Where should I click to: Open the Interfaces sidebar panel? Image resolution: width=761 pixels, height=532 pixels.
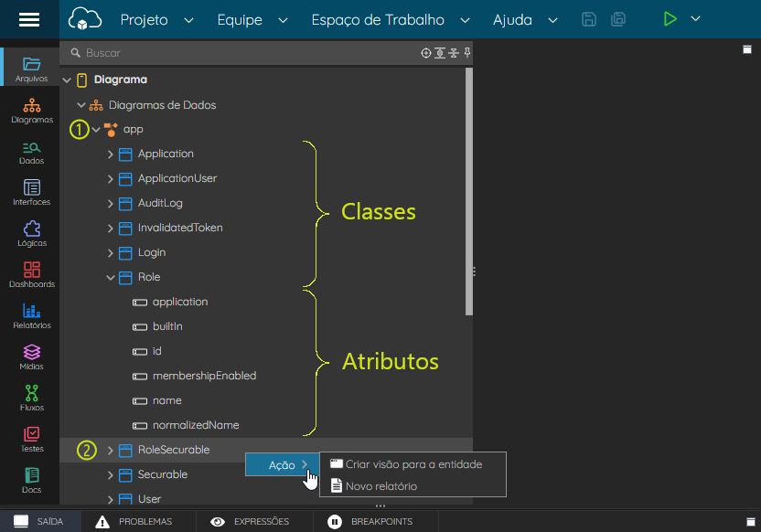point(31,193)
